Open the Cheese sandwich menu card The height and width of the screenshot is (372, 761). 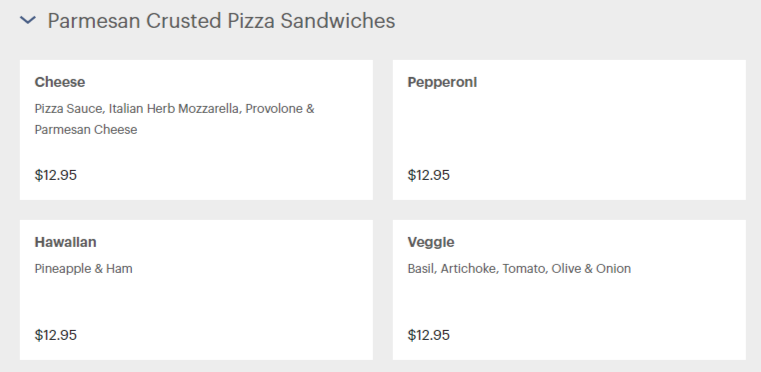coord(196,130)
